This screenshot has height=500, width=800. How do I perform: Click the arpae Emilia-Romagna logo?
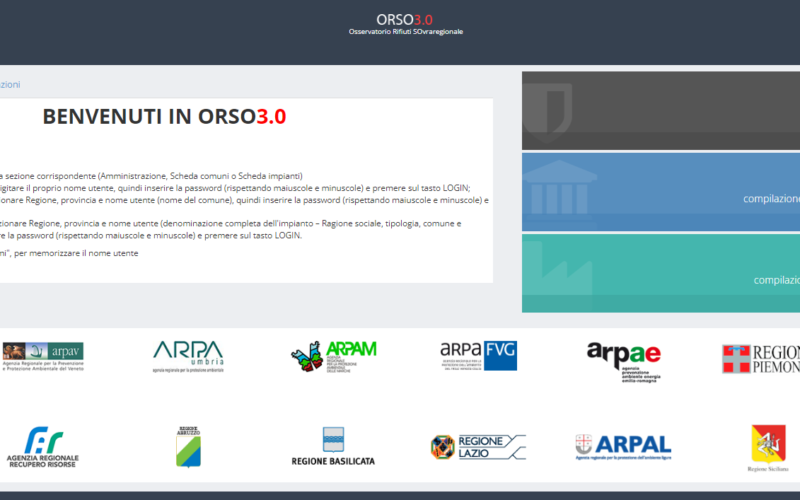[624, 362]
